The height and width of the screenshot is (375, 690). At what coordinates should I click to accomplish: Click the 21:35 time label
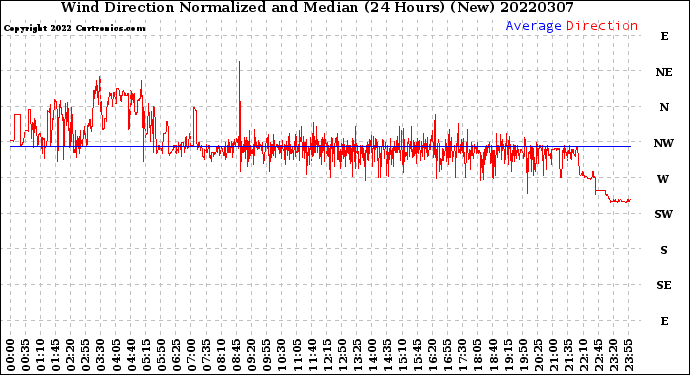568,355
